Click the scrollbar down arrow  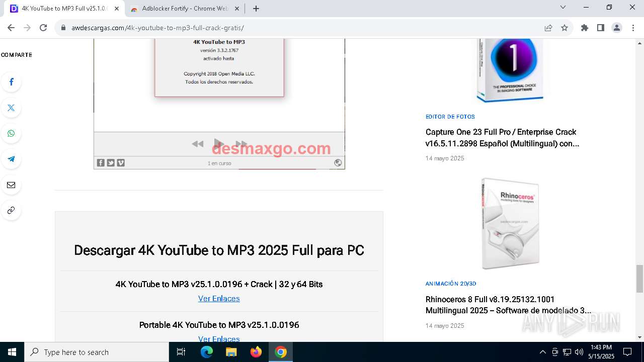[x=639, y=337]
